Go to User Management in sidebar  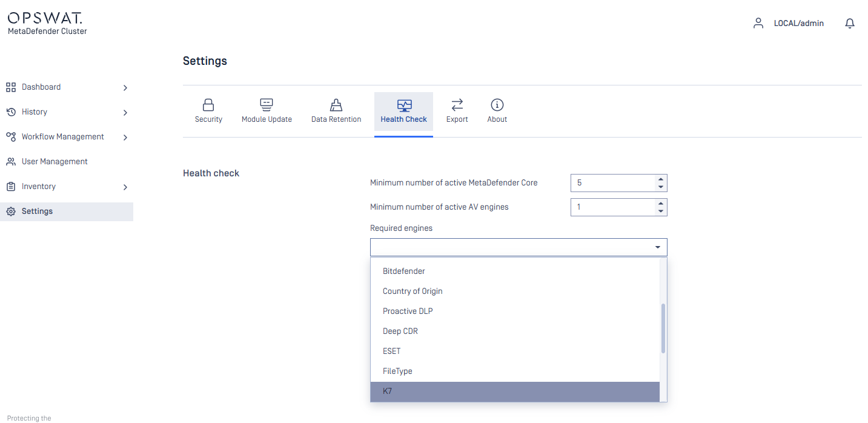55,162
